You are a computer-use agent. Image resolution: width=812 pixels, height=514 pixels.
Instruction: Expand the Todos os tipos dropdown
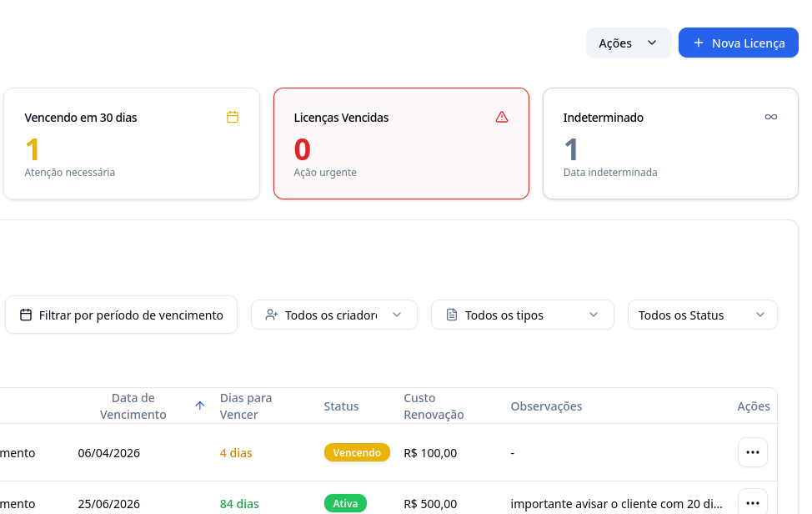[x=522, y=315]
